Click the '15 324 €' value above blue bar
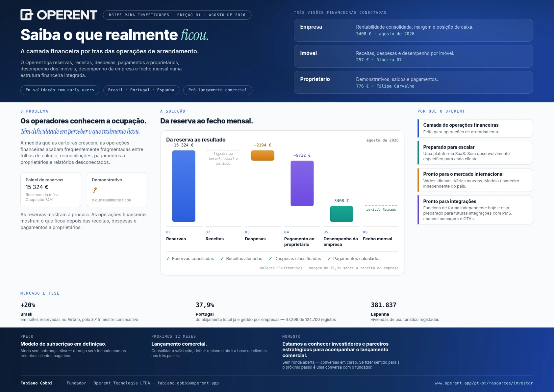Image resolution: width=554 pixels, height=392 pixels. coord(184,145)
